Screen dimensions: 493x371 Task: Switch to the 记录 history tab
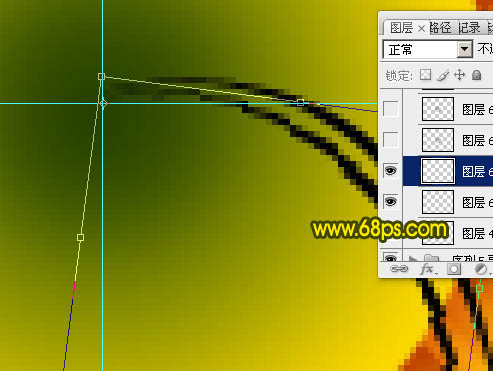tap(469, 28)
